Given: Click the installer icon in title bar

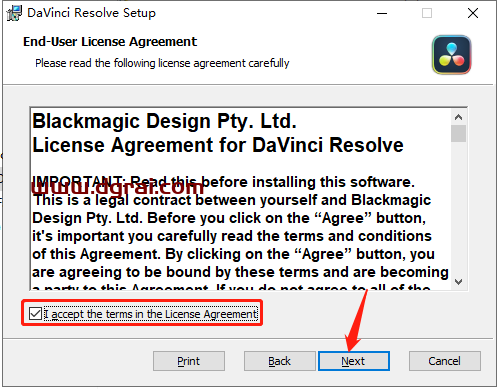Looking at the screenshot, I should click(14, 13).
